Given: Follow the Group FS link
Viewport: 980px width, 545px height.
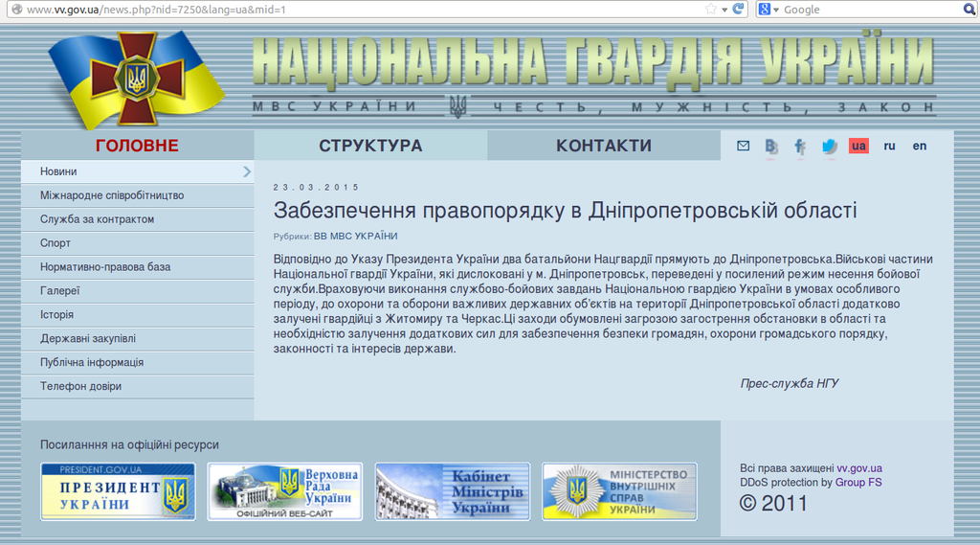Looking at the screenshot, I should pyautogui.click(x=858, y=483).
